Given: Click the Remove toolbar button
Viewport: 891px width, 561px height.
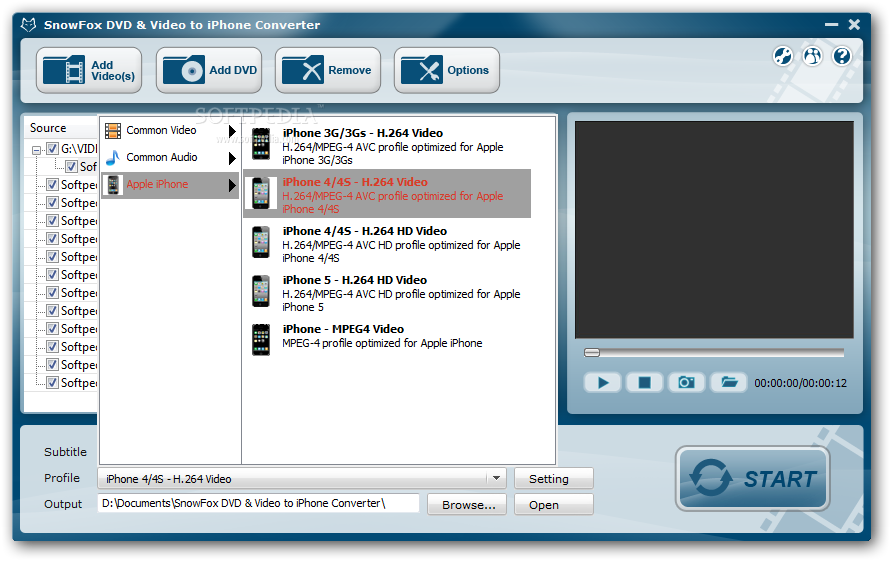Looking at the screenshot, I should tap(328, 70).
